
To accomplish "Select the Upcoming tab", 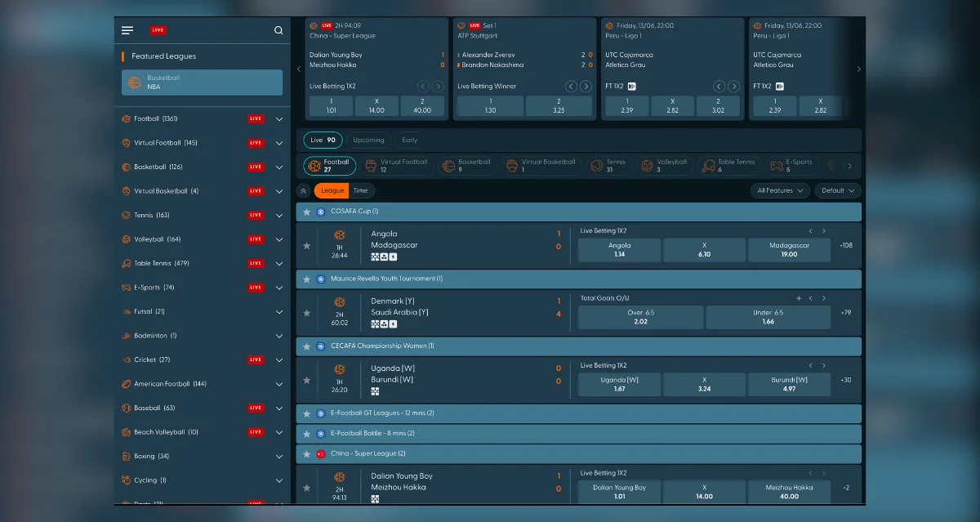I will (x=368, y=140).
